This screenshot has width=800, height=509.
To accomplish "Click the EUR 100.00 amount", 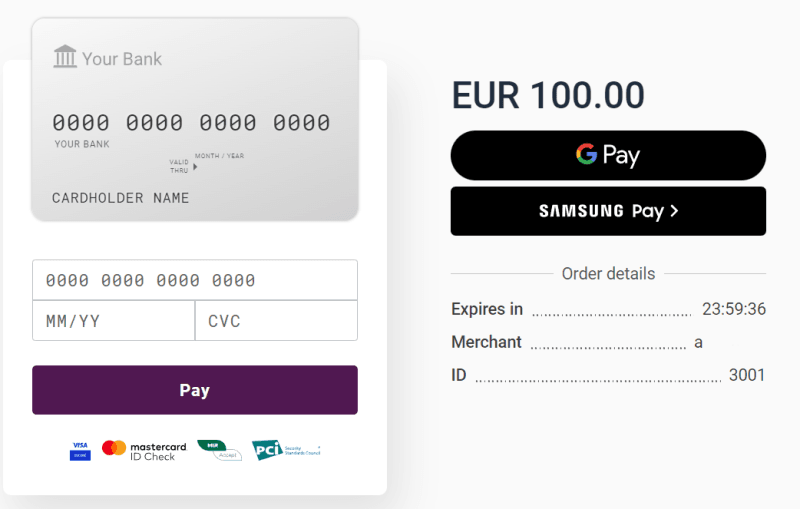I will [548, 95].
